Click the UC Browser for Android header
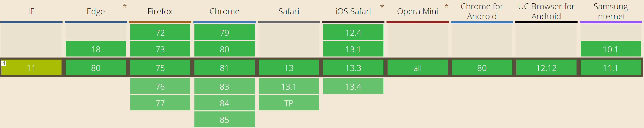 click(546, 11)
